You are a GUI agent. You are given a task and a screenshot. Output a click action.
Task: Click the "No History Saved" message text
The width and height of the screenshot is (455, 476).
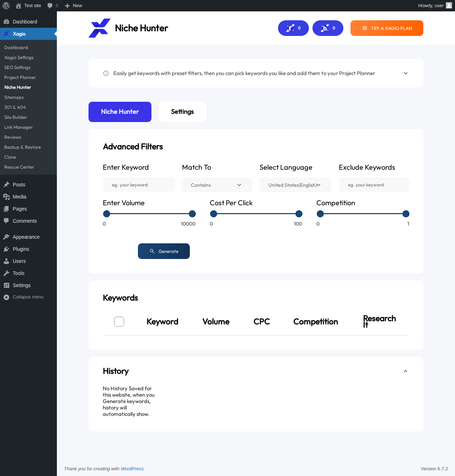coord(129,401)
